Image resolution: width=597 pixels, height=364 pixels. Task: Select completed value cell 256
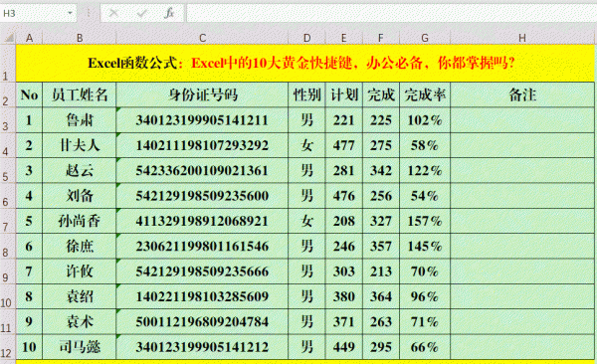(381, 196)
